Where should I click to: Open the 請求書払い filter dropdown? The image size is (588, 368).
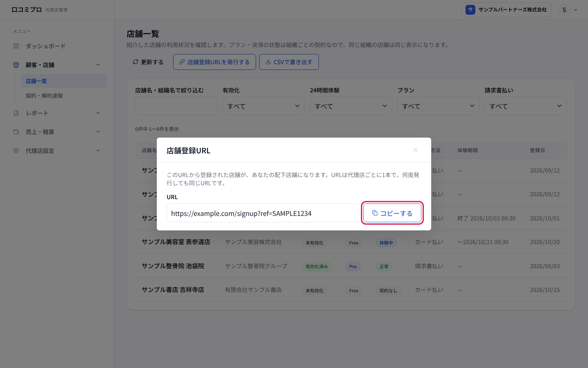coord(526,106)
